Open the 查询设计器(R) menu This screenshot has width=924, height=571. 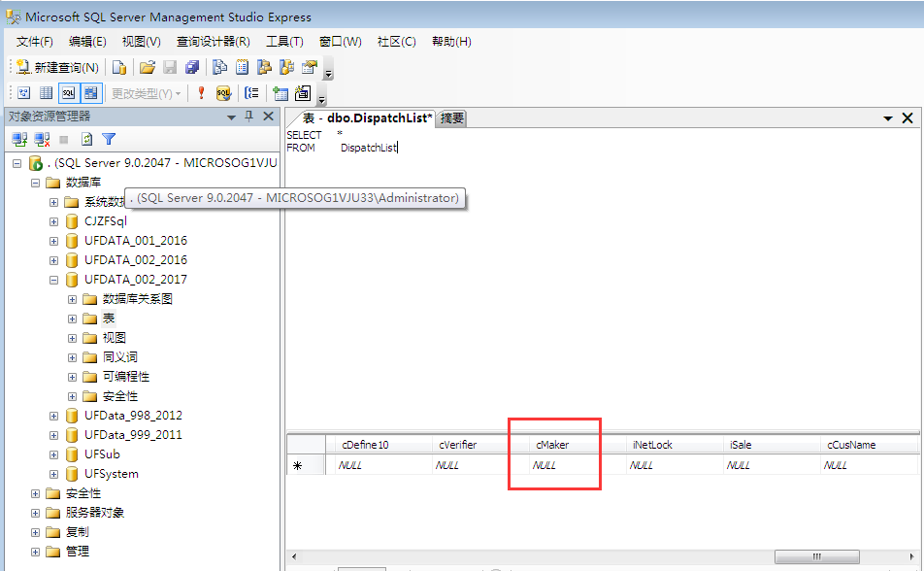[213, 42]
